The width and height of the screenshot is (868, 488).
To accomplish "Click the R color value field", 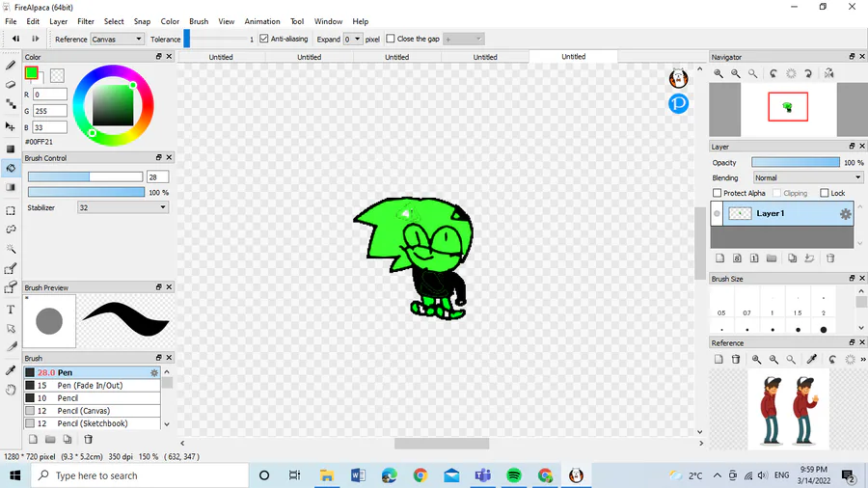I will tap(50, 95).
